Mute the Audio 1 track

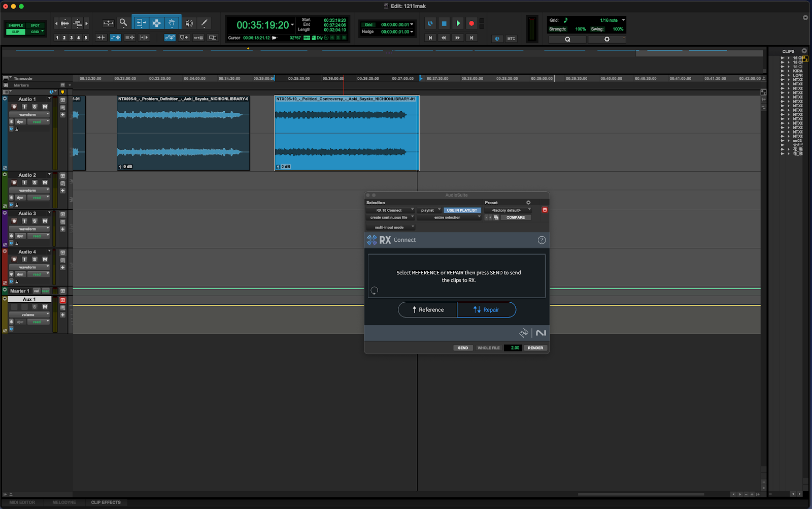pos(45,107)
